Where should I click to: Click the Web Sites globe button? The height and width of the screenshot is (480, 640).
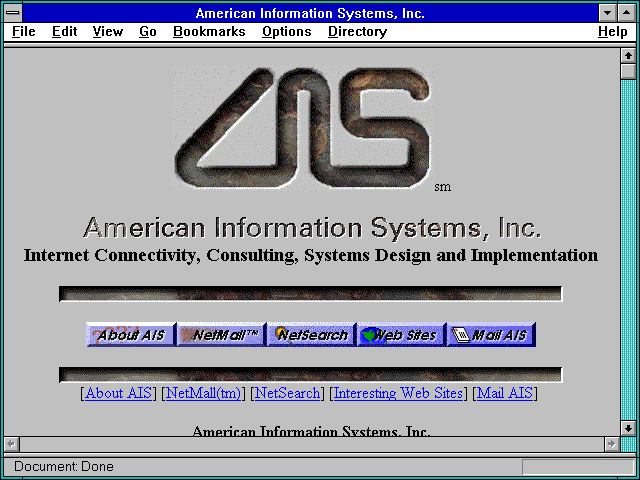[401, 335]
